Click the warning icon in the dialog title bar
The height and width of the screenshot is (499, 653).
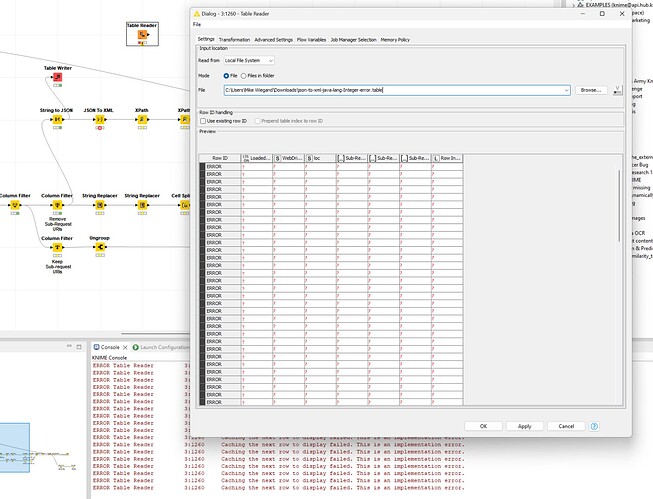197,14
